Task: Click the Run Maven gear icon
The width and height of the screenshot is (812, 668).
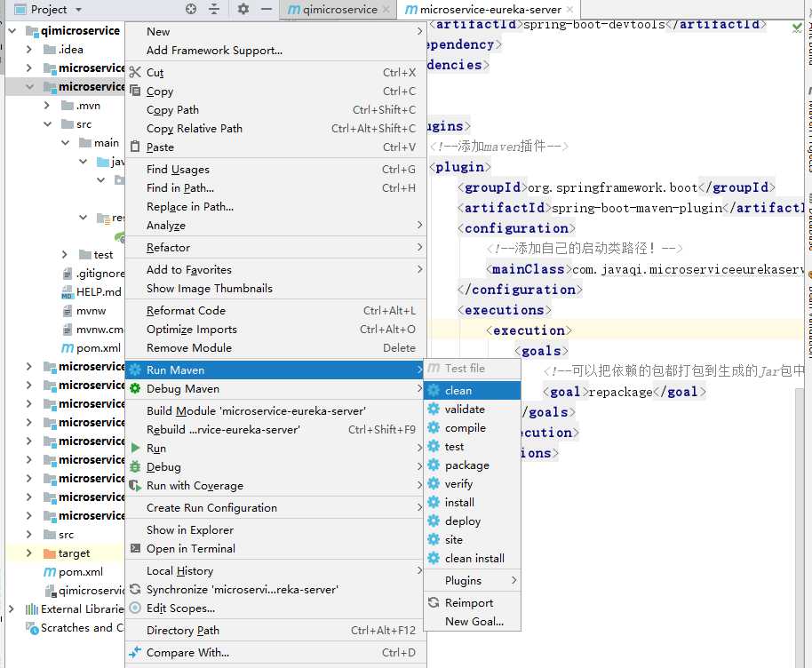Action: click(135, 370)
